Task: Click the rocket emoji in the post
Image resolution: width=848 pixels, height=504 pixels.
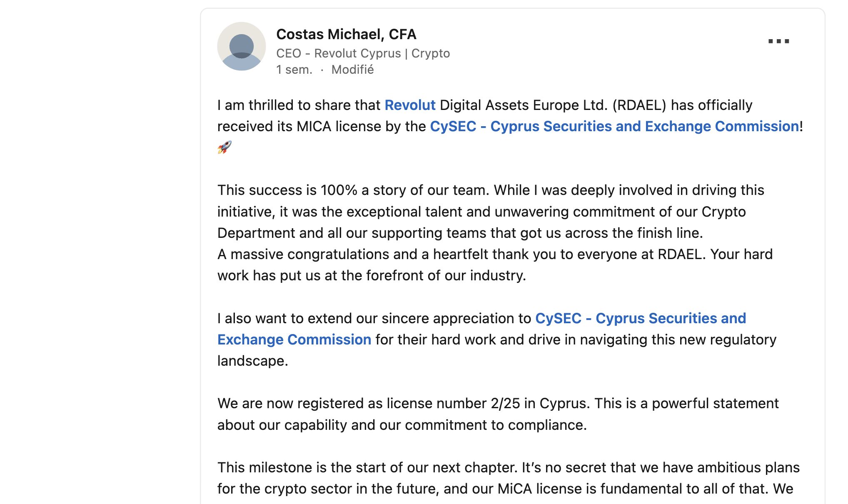Action: pyautogui.click(x=224, y=147)
